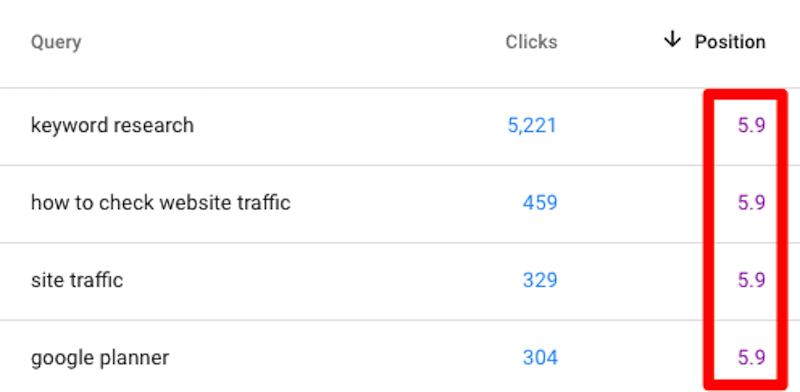This screenshot has height=392, width=800.
Task: Click the 329 clicks value
Action: (x=540, y=280)
